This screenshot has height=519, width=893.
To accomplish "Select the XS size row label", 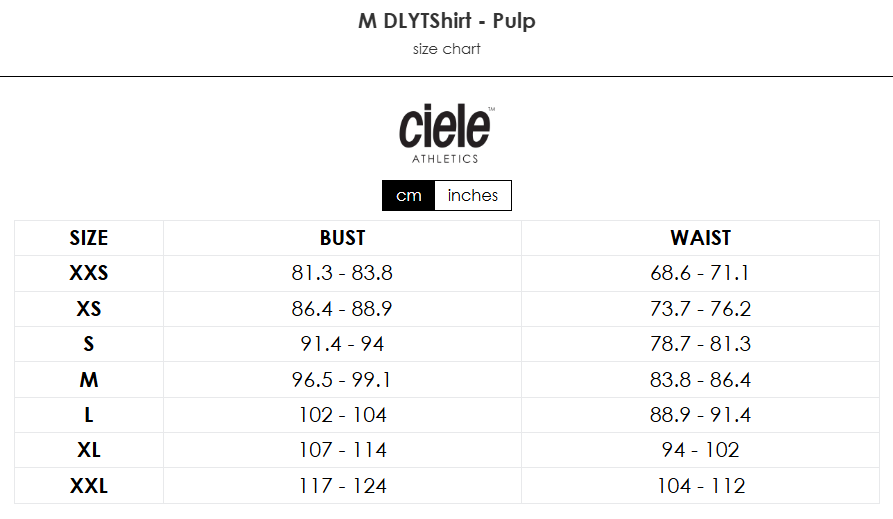I will click(89, 309).
